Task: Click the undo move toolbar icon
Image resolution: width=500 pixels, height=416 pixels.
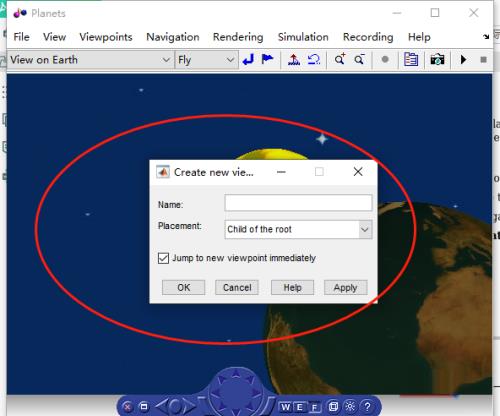Action: [x=314, y=60]
